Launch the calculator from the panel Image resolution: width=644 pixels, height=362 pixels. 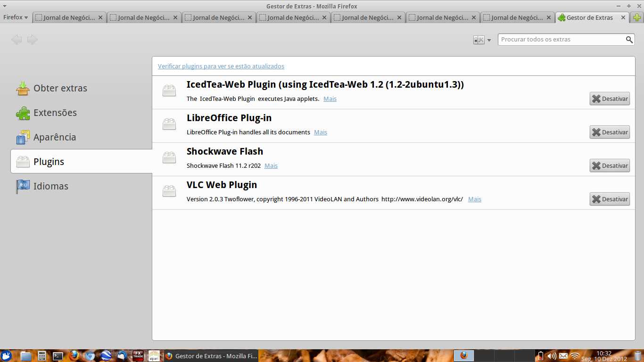(42, 356)
